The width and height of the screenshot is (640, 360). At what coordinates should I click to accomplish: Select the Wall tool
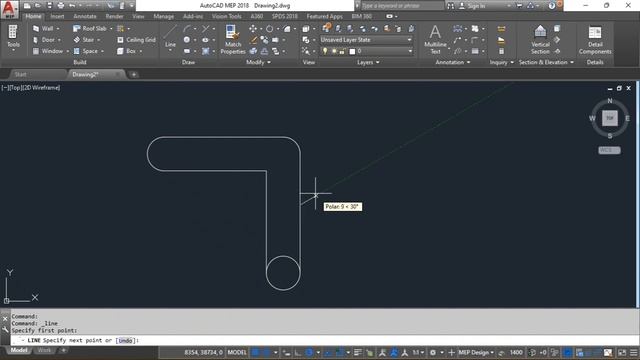[x=43, y=29]
